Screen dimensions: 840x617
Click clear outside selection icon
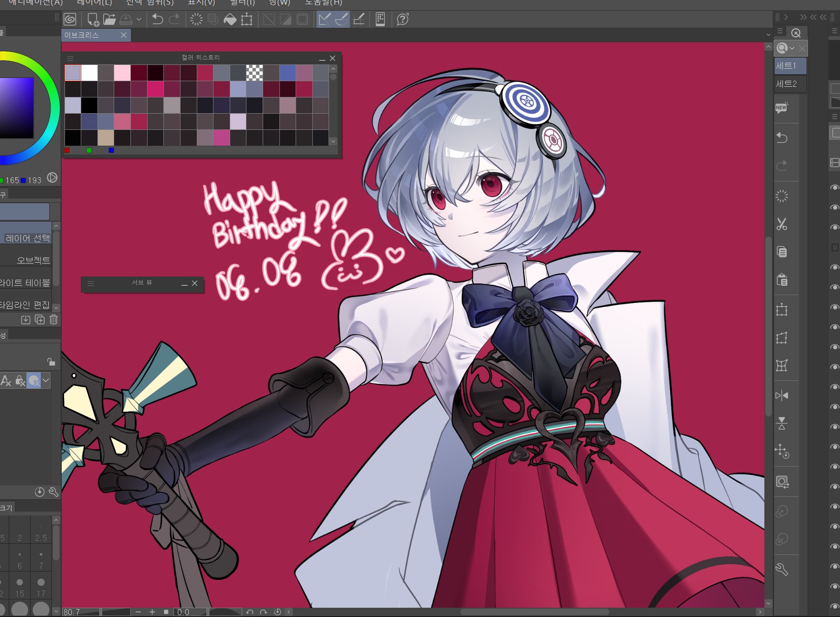[x=213, y=19]
